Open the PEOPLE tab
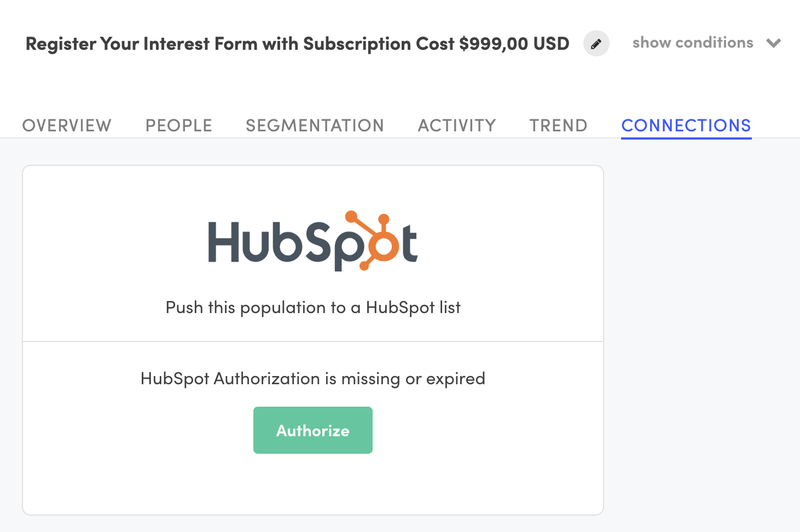 [x=178, y=125]
